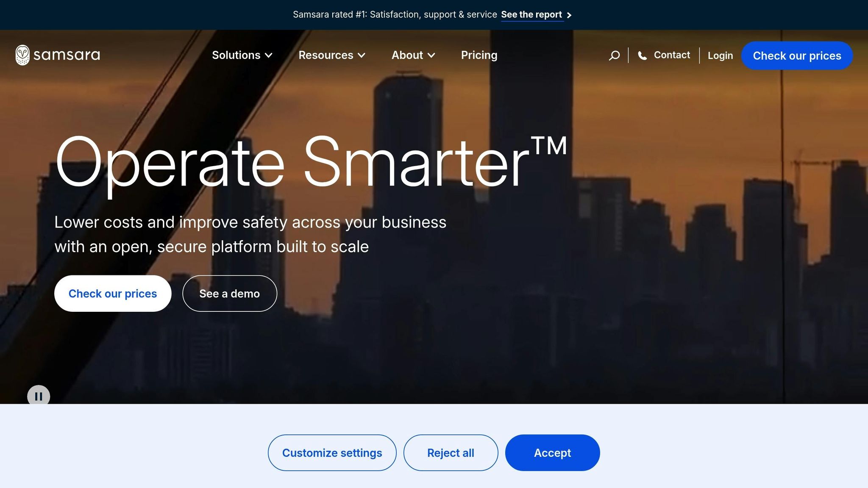This screenshot has height=488, width=868.
Task: Click See a demo button
Action: (x=229, y=294)
